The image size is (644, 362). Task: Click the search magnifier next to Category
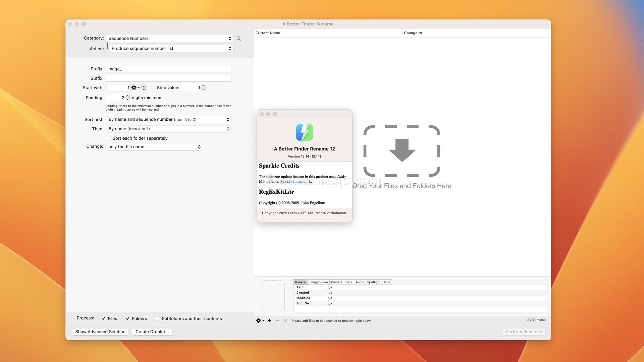point(238,39)
